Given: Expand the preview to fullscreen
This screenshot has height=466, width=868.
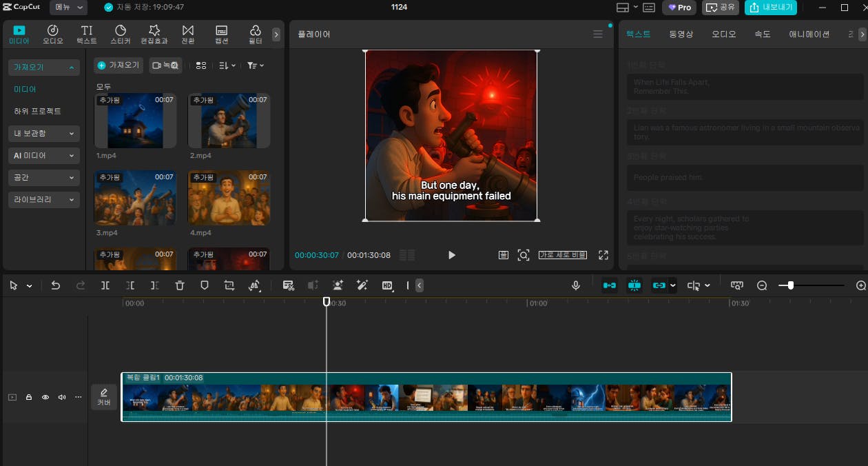Looking at the screenshot, I should pyautogui.click(x=603, y=255).
